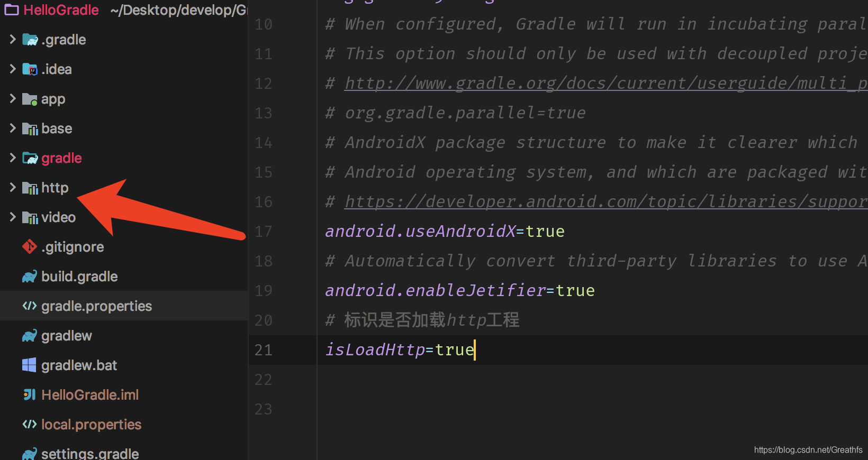
Task: Open the gradle.org userguide link on line 12
Action: pyautogui.click(x=606, y=83)
